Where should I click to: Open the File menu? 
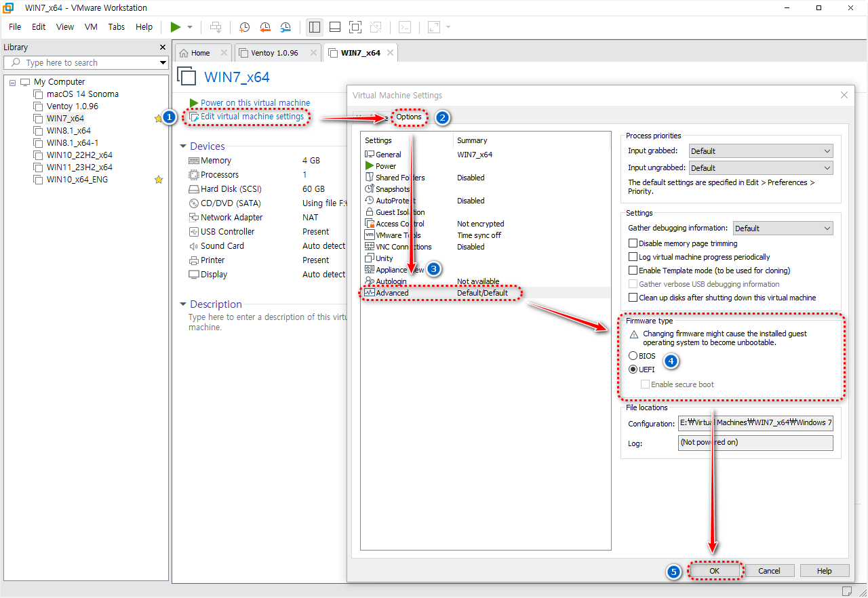pos(15,27)
